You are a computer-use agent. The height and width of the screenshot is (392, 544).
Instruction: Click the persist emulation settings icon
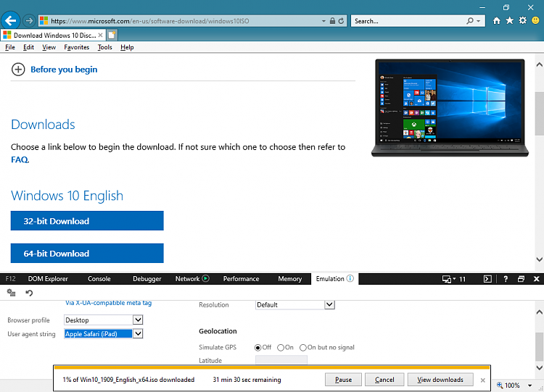tap(11, 293)
